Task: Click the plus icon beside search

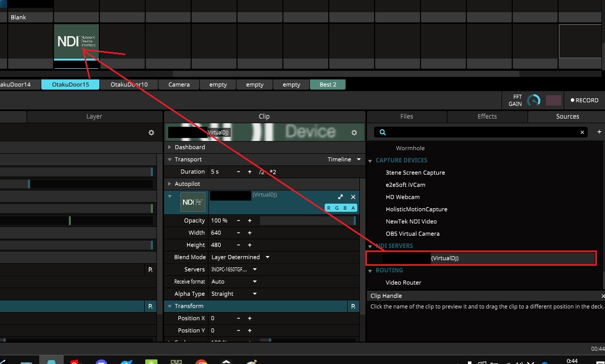Action: click(599, 132)
